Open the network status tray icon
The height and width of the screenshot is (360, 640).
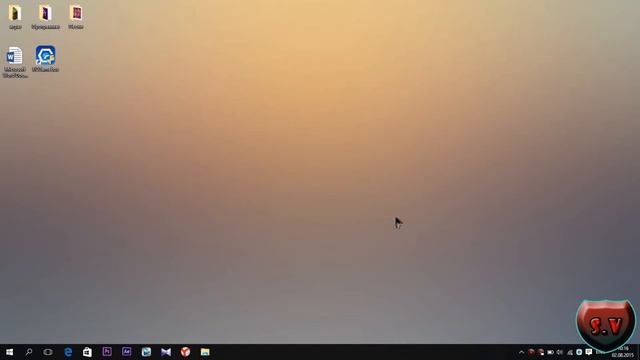(x=570, y=352)
